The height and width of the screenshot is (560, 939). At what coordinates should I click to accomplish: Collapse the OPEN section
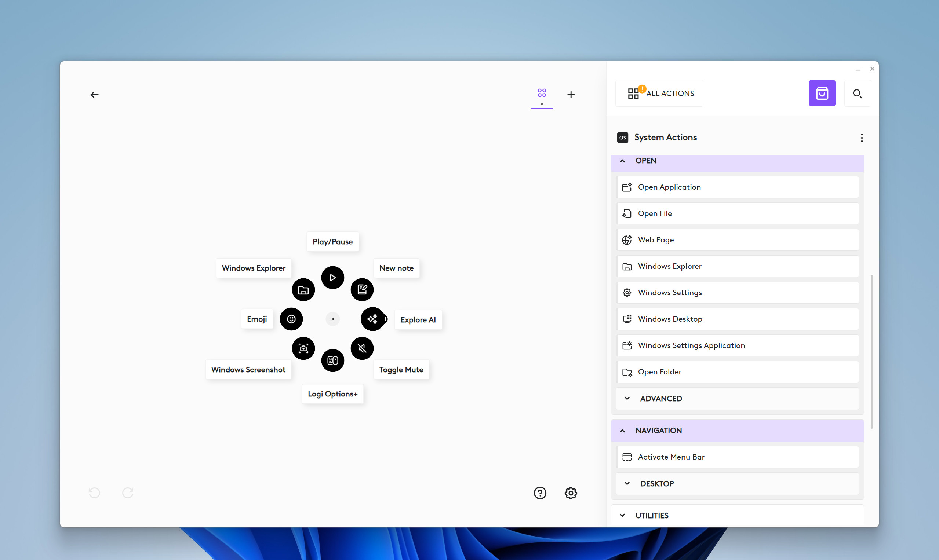click(738, 163)
